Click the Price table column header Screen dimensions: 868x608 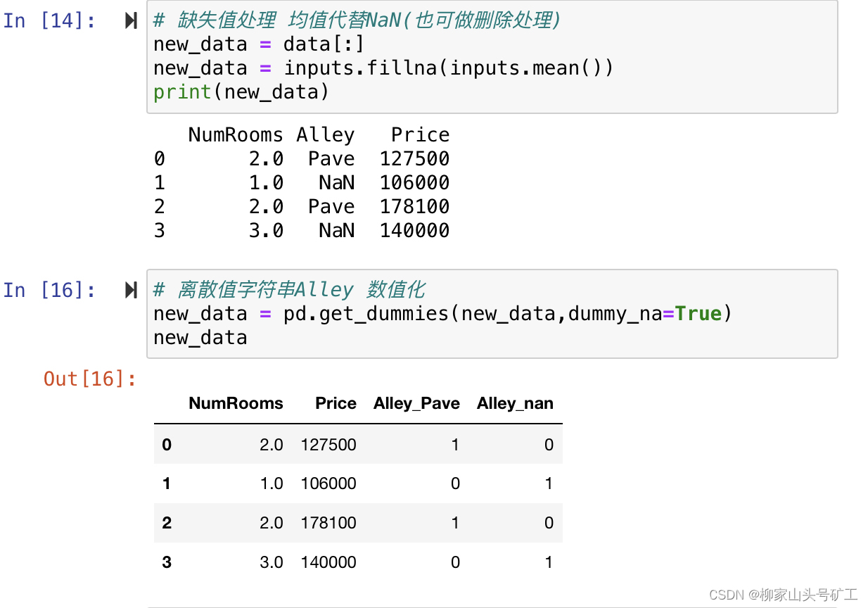[336, 403]
